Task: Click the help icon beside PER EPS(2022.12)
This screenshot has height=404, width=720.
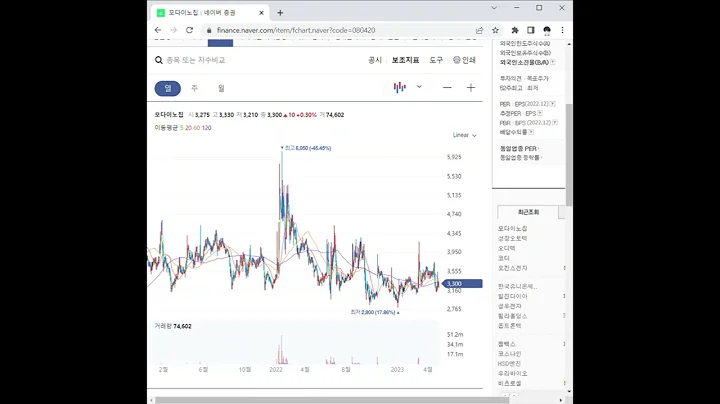Action: (x=552, y=104)
